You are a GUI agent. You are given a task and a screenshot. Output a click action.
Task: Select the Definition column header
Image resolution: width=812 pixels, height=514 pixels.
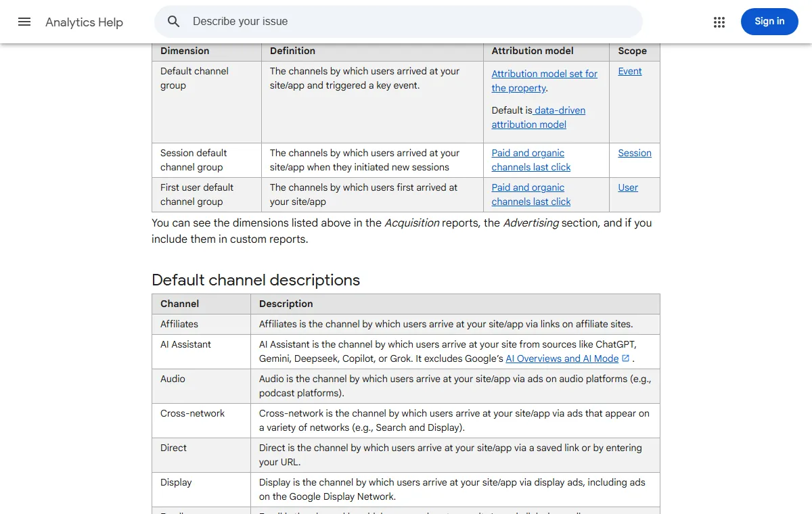click(x=372, y=51)
